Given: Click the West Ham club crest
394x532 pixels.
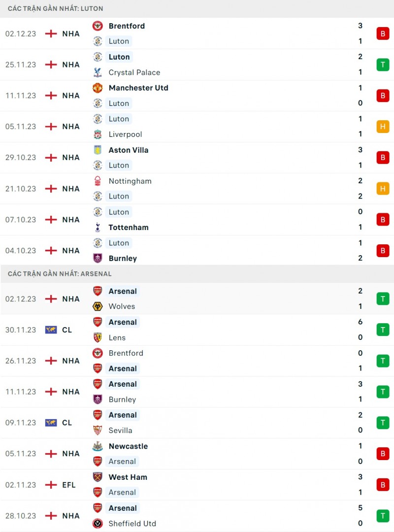Looking at the screenshot, I should 98,477.
